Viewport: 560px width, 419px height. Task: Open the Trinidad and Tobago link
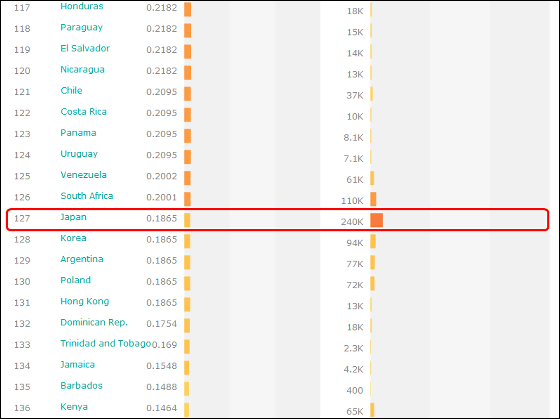coord(105,343)
